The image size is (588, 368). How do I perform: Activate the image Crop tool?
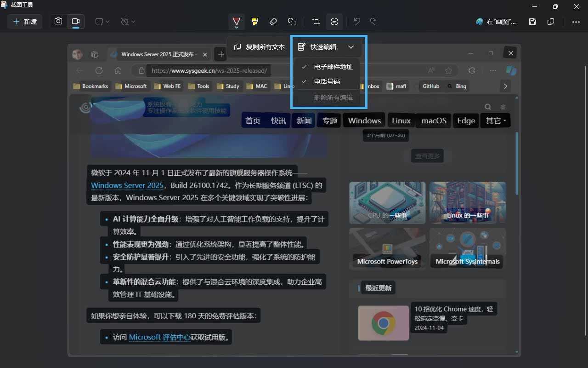316,22
